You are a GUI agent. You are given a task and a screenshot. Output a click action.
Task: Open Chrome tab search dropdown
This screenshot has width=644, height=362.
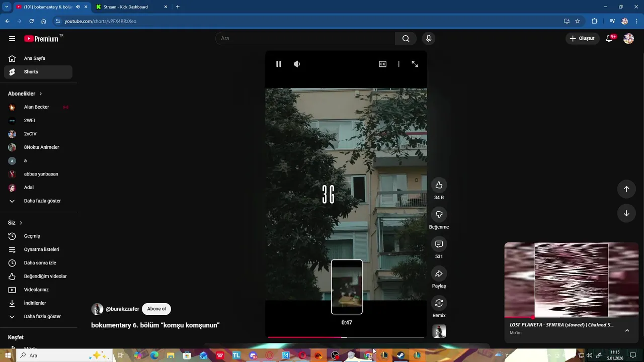7,7
